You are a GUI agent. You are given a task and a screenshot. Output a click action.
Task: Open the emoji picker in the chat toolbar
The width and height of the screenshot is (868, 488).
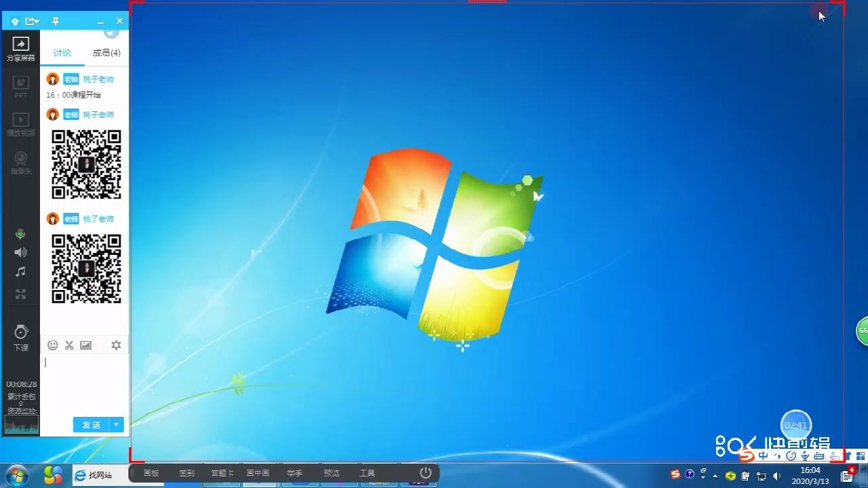(x=53, y=345)
